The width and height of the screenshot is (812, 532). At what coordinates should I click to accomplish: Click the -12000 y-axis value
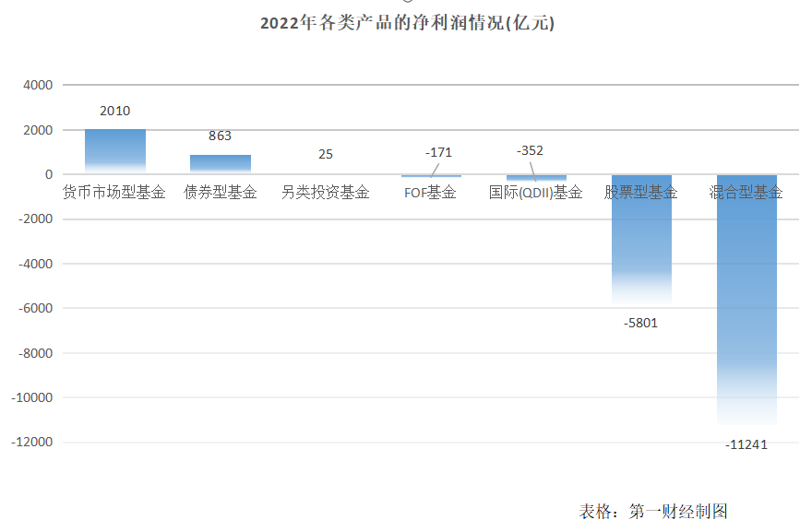point(33,443)
